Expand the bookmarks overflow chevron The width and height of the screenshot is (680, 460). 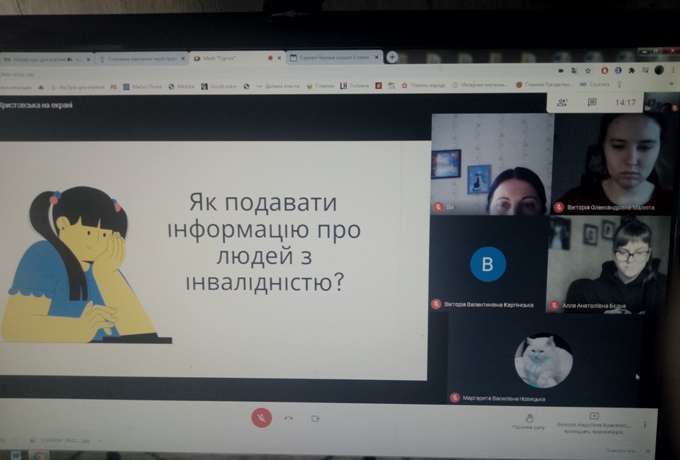click(672, 84)
